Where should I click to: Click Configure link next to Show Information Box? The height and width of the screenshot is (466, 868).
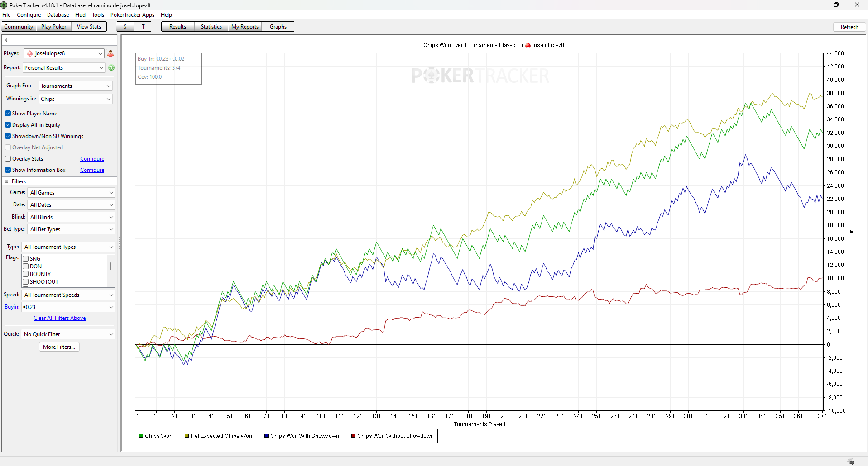92,171
